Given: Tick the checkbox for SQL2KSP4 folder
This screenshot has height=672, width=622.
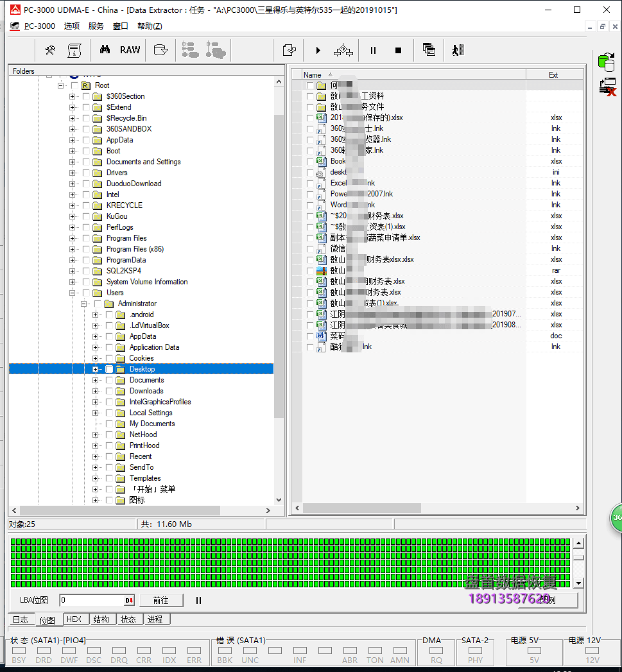Looking at the screenshot, I should click(x=86, y=271).
